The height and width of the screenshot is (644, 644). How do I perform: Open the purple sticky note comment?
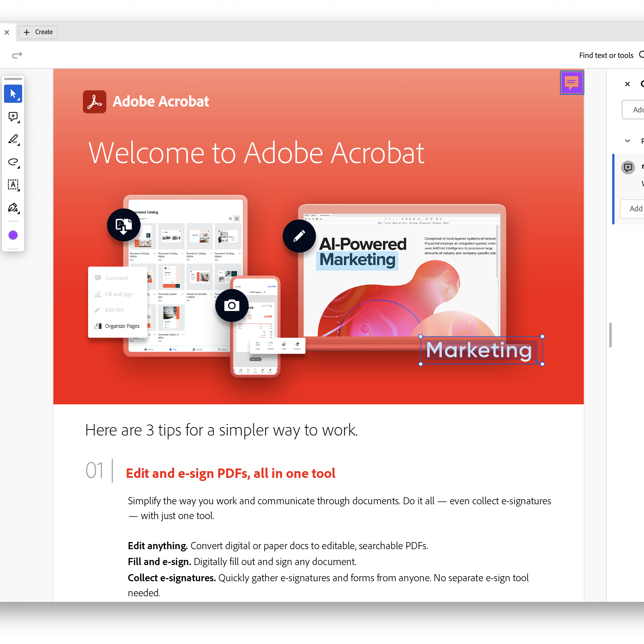click(571, 82)
